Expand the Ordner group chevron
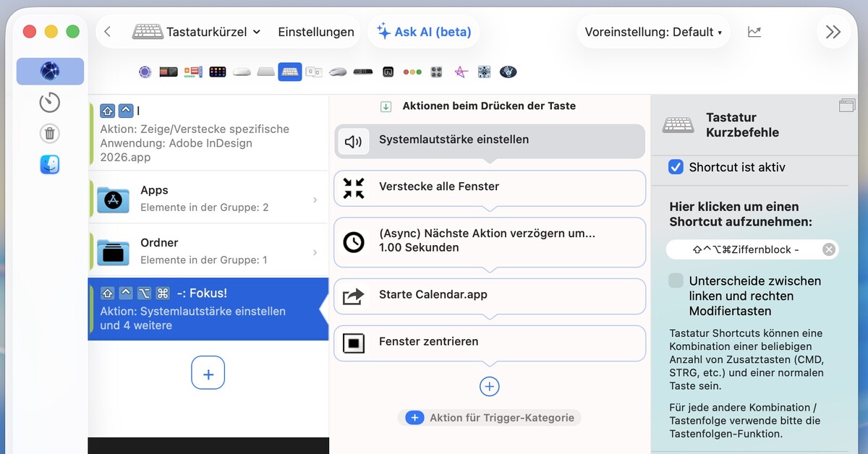 coord(315,252)
